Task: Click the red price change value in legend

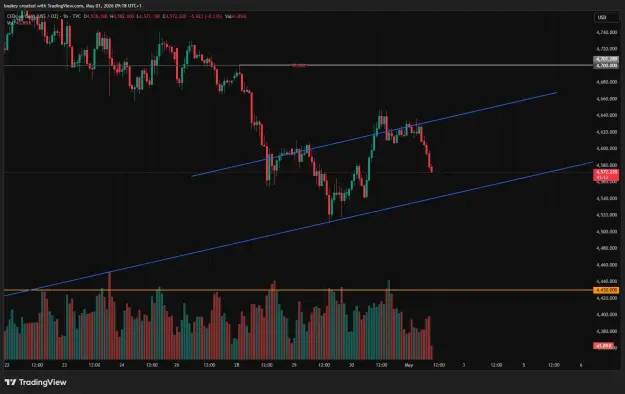Action: pos(205,16)
